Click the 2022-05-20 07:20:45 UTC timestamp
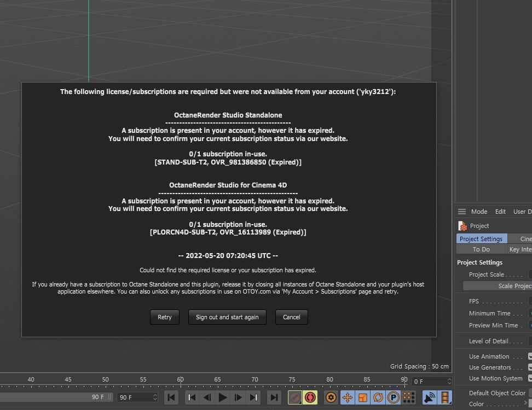Screen dimensions: 532x410 coord(228,256)
